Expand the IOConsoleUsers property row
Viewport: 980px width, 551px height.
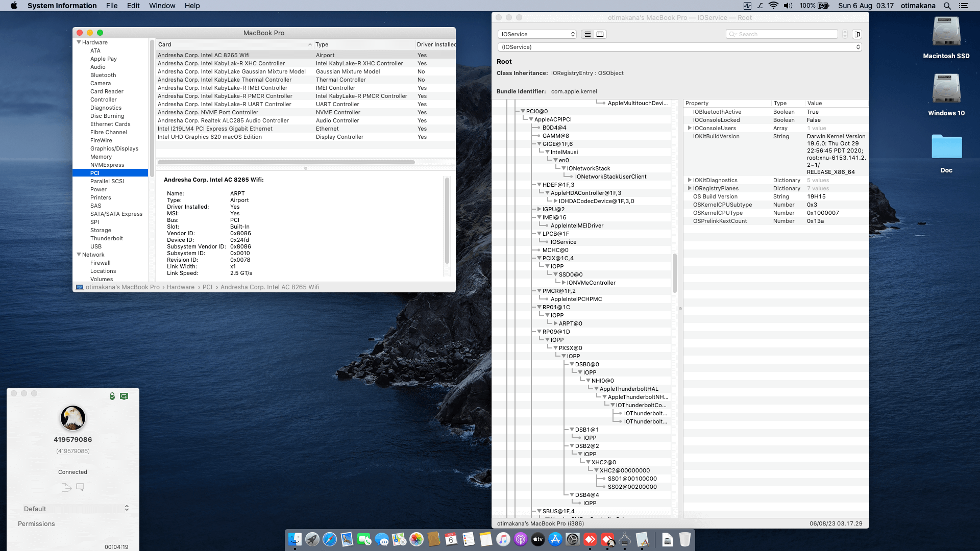pyautogui.click(x=690, y=128)
